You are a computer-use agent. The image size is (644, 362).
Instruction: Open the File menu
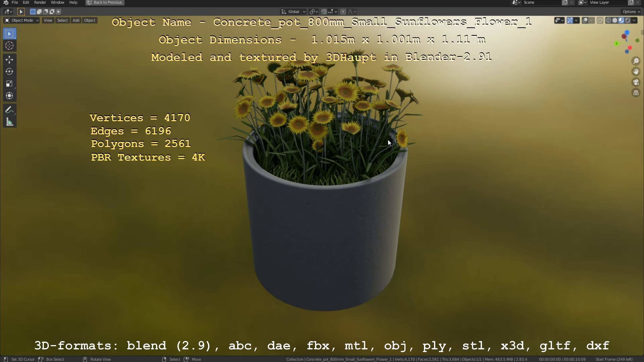15,2
